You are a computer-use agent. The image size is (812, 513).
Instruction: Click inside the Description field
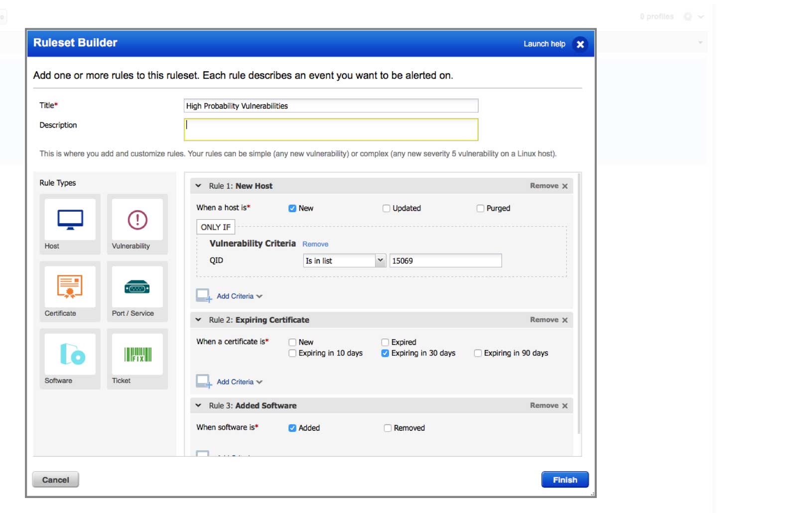pyautogui.click(x=331, y=130)
